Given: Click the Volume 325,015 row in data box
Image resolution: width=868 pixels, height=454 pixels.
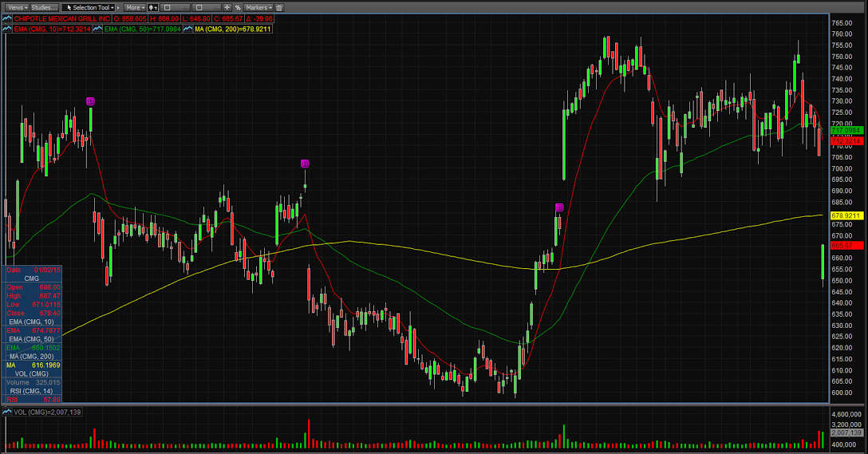Looking at the screenshot, I should coord(34,382).
